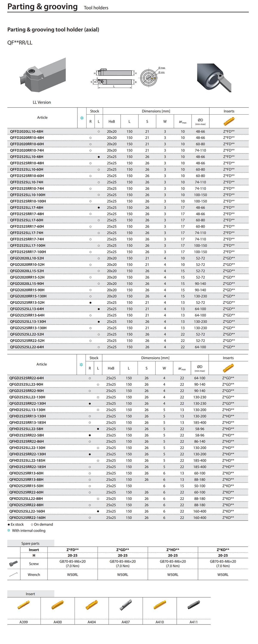Click the stock dot for QFFD2525LL10-48H
This screenshot has width=258, height=644.
[99, 157]
